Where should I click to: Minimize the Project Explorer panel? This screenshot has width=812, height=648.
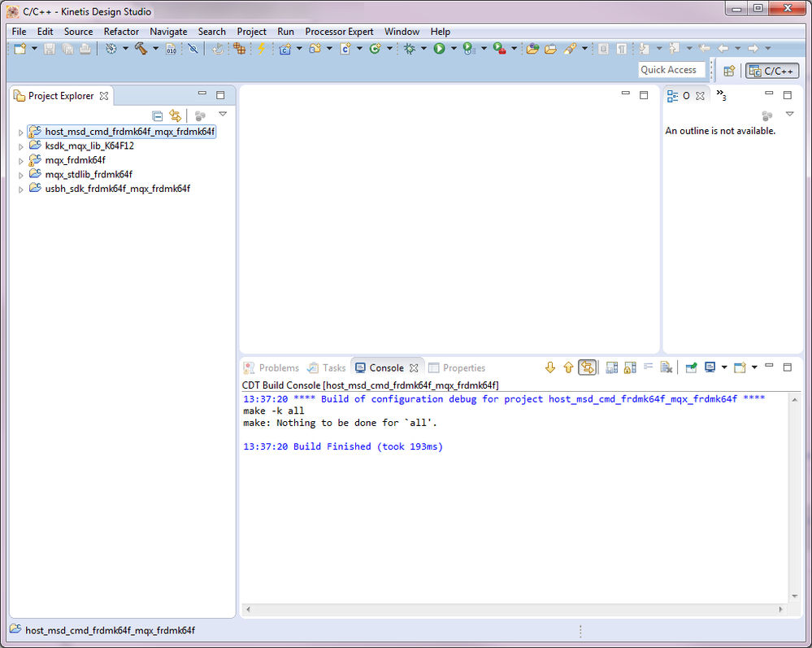pos(202,94)
